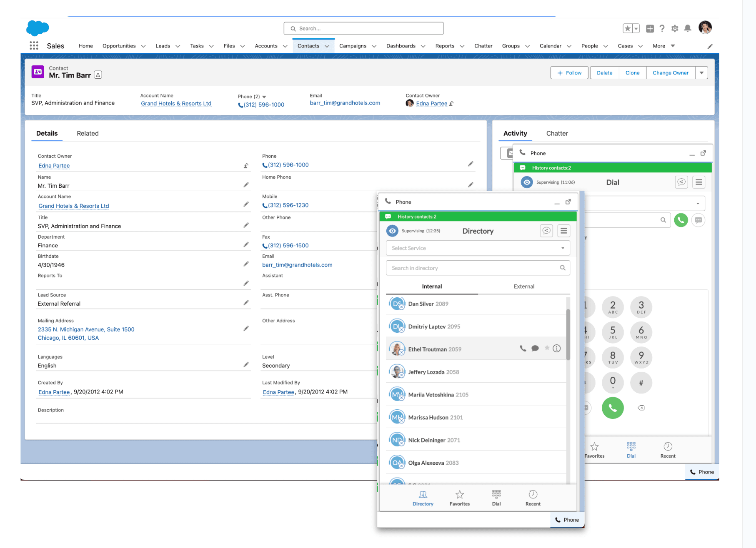The width and height of the screenshot is (756, 548).
Task: Open the Recent tab in front Phone panel
Action: tap(533, 498)
